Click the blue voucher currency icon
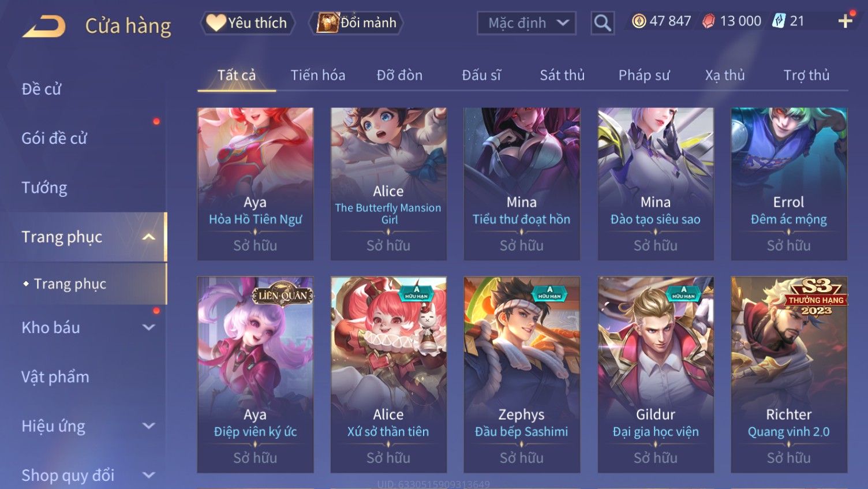This screenshot has height=489, width=868. tap(780, 21)
